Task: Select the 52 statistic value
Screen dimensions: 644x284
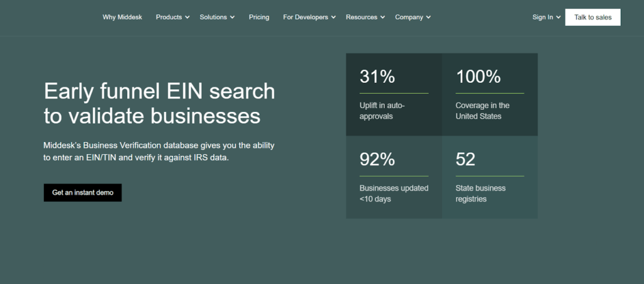Action: 465,159
